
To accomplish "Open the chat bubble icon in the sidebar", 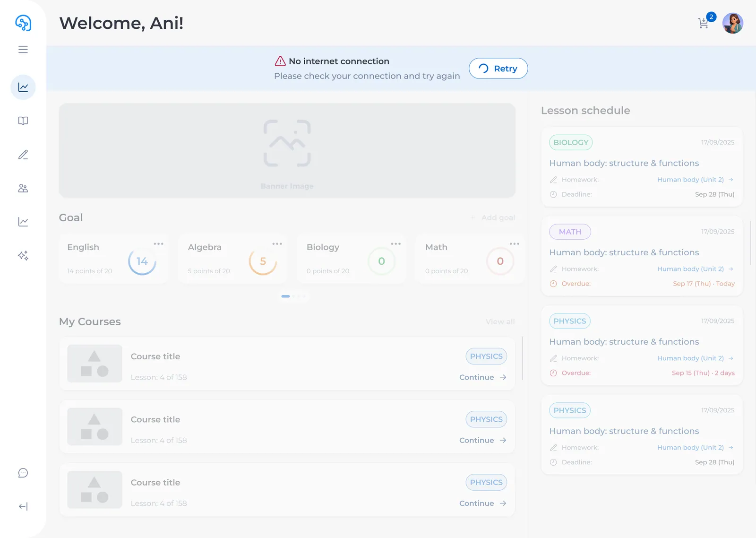I will 23,473.
